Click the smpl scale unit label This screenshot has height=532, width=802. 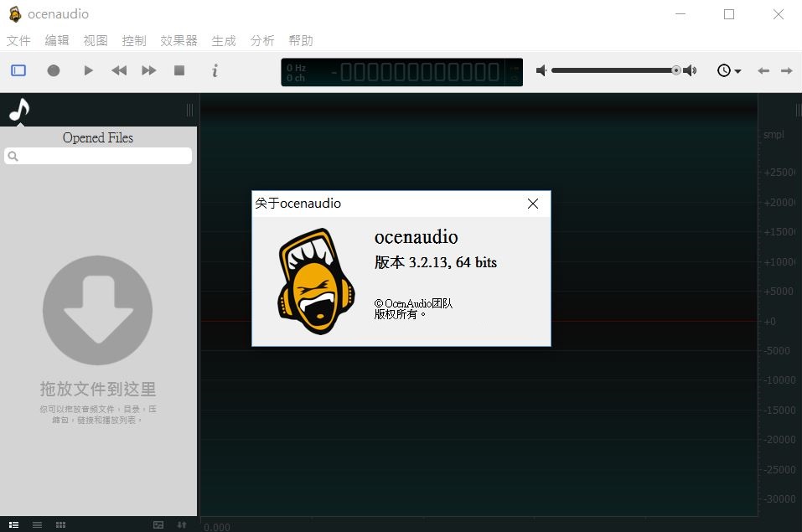click(x=774, y=135)
